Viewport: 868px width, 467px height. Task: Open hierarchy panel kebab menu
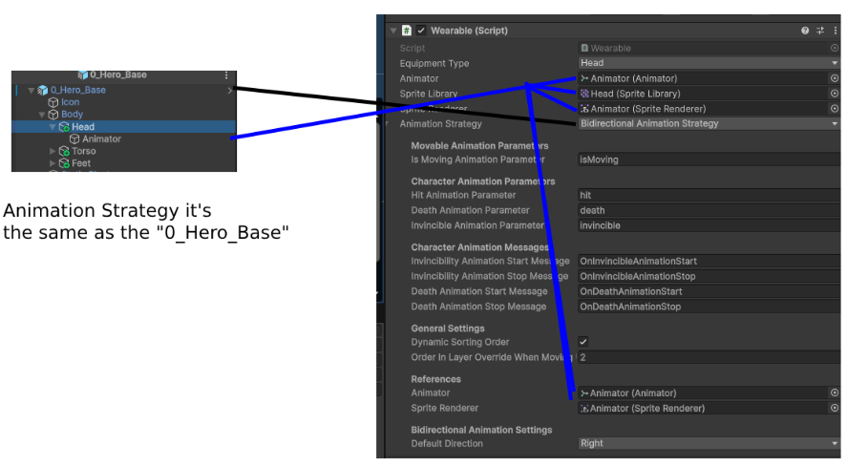click(x=226, y=74)
